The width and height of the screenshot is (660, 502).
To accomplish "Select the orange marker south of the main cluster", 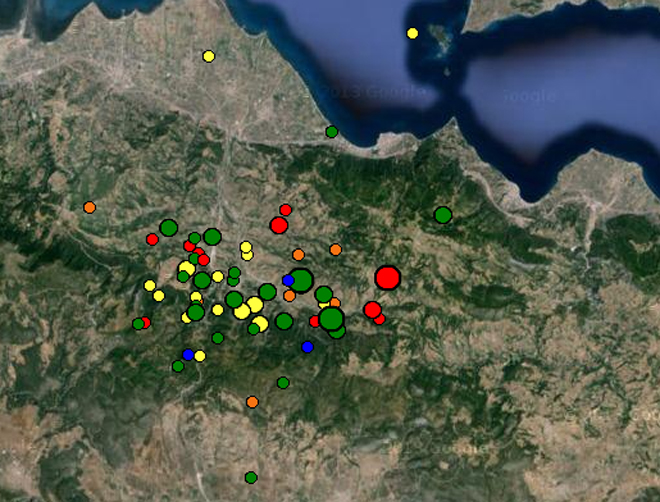I will (252, 402).
